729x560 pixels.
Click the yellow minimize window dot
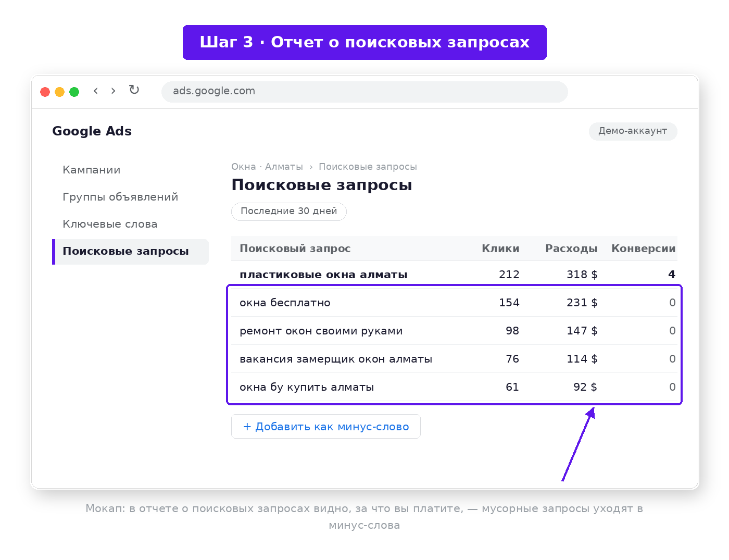[60, 92]
